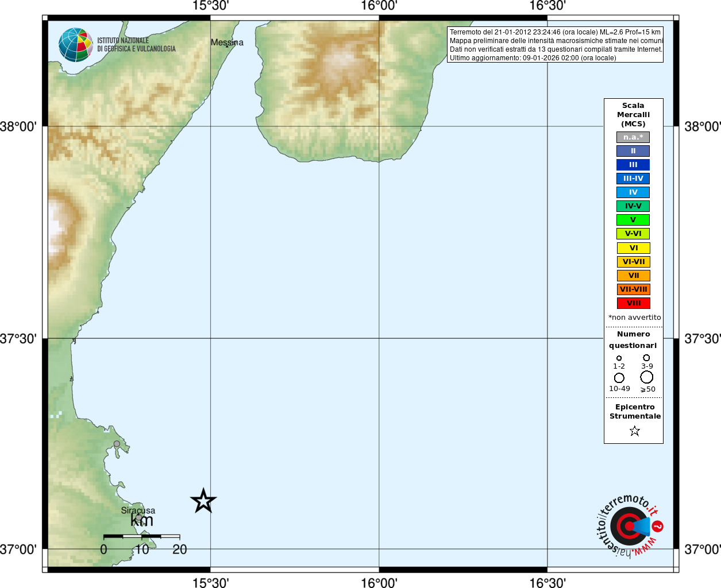The height and width of the screenshot is (588, 721).
Task: Click the top 15°30' longitude label
Action: click(x=210, y=6)
